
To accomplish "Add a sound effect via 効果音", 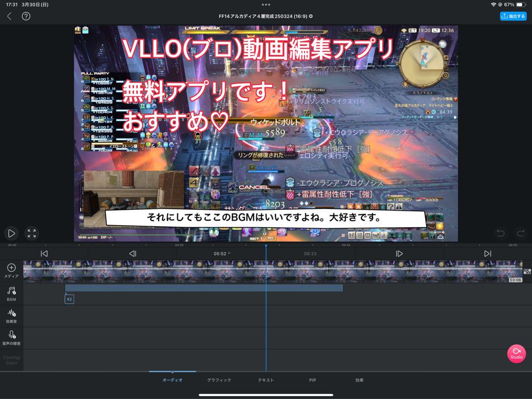I will (11, 316).
